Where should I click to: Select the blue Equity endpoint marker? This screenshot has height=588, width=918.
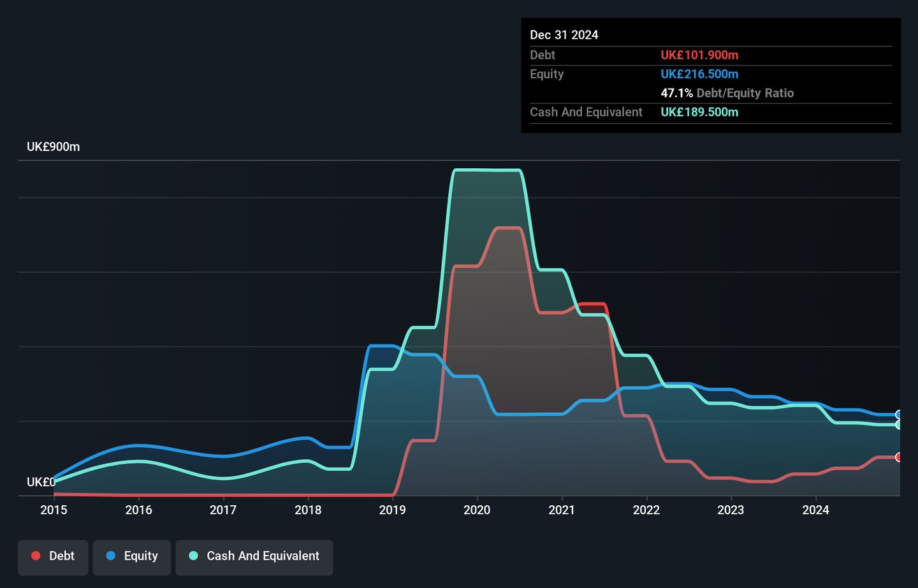pos(899,415)
